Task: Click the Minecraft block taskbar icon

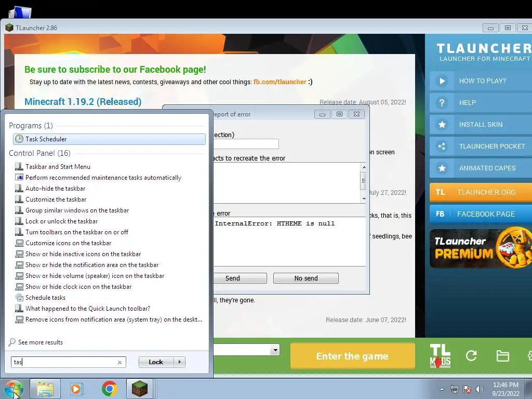Action: point(140,389)
